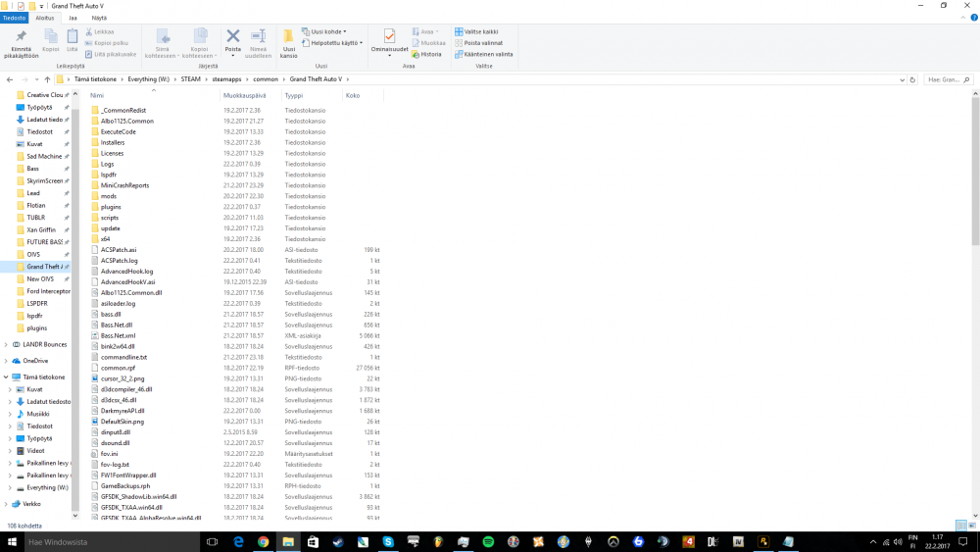The height and width of the screenshot is (552, 980).
Task: Click the Poista red X icon
Action: point(233,36)
